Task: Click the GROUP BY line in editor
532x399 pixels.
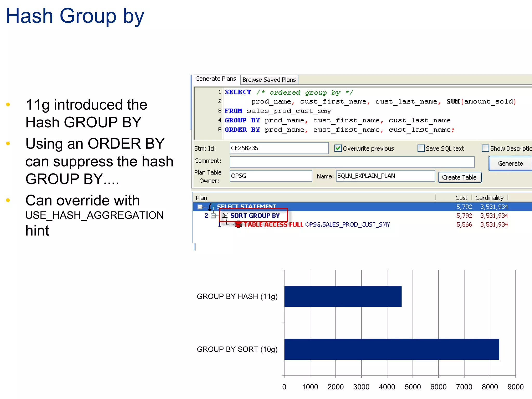Action: [x=337, y=120]
